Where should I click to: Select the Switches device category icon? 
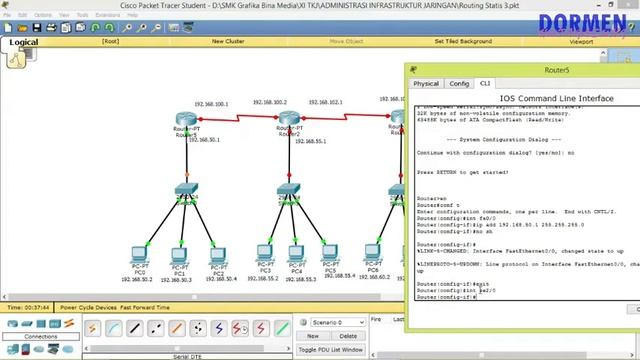pos(27,324)
